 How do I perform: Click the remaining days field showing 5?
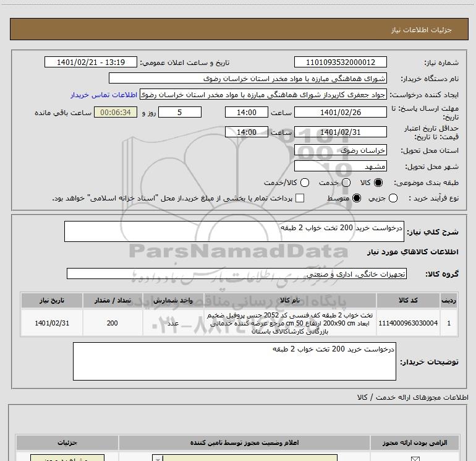[180, 112]
